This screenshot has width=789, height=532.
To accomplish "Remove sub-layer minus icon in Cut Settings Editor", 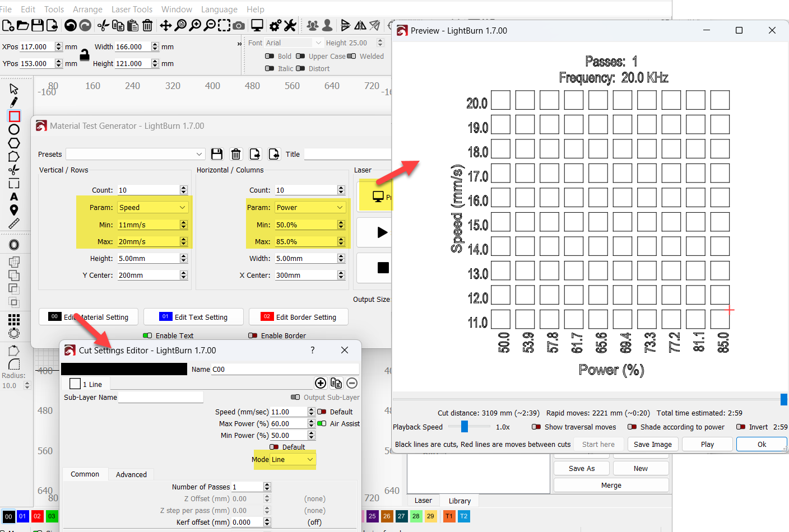I will [352, 383].
